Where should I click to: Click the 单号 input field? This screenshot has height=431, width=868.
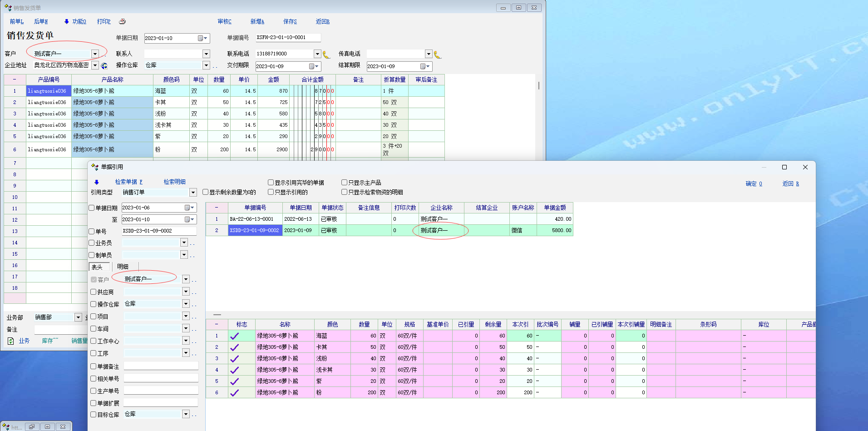pyautogui.click(x=159, y=231)
